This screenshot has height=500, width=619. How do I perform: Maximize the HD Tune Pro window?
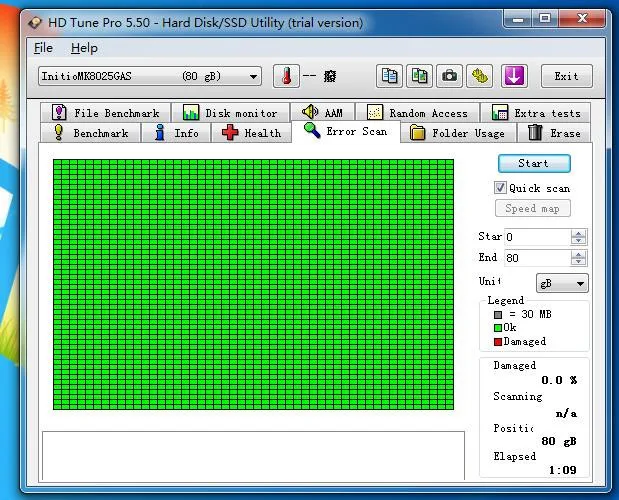coord(545,19)
